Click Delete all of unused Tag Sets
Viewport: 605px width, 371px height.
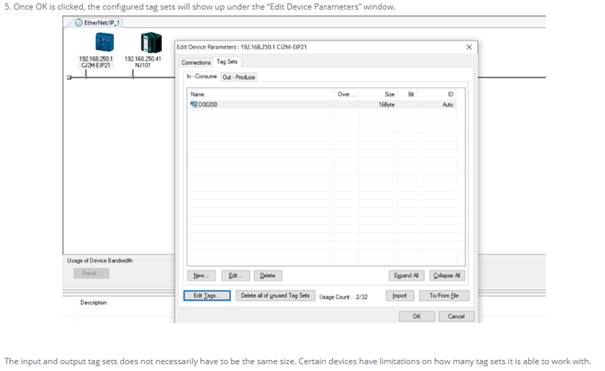tap(275, 295)
